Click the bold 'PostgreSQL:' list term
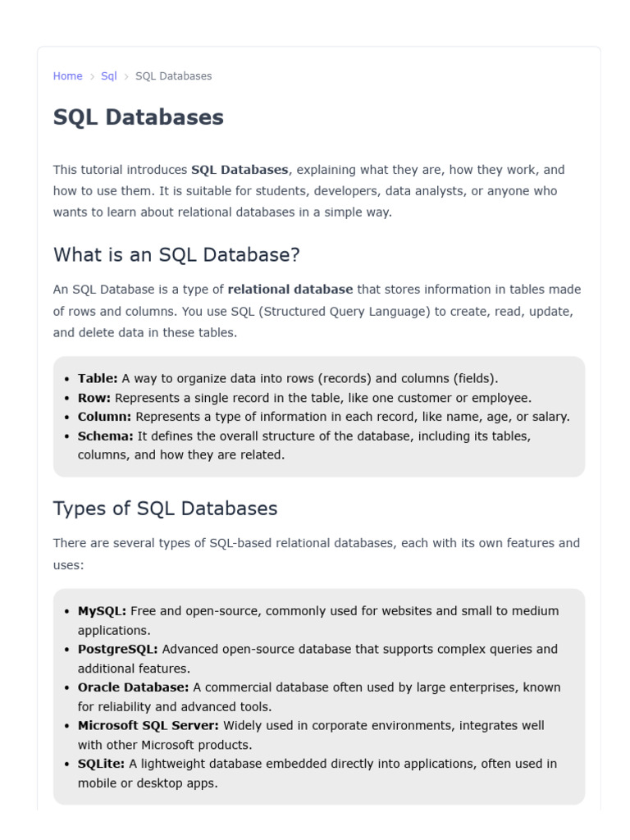 coord(118,650)
